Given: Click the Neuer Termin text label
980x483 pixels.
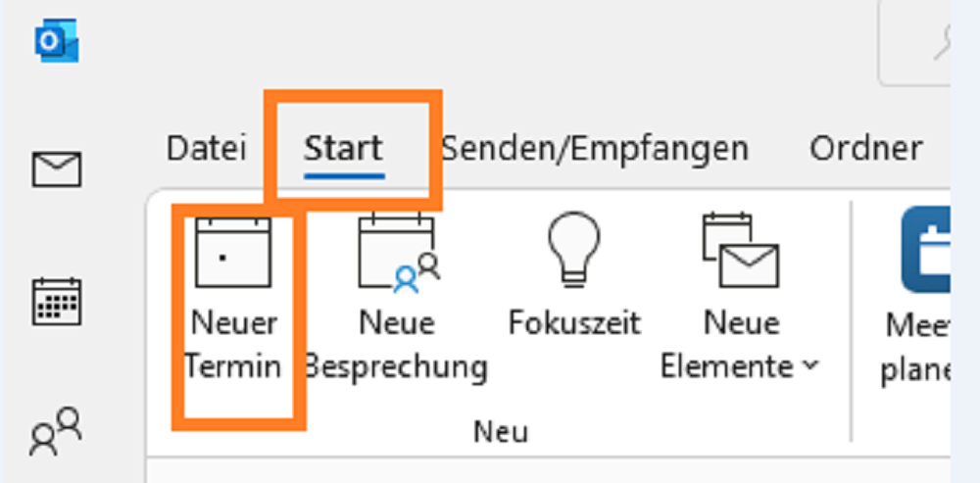Looking at the screenshot, I should click(233, 345).
